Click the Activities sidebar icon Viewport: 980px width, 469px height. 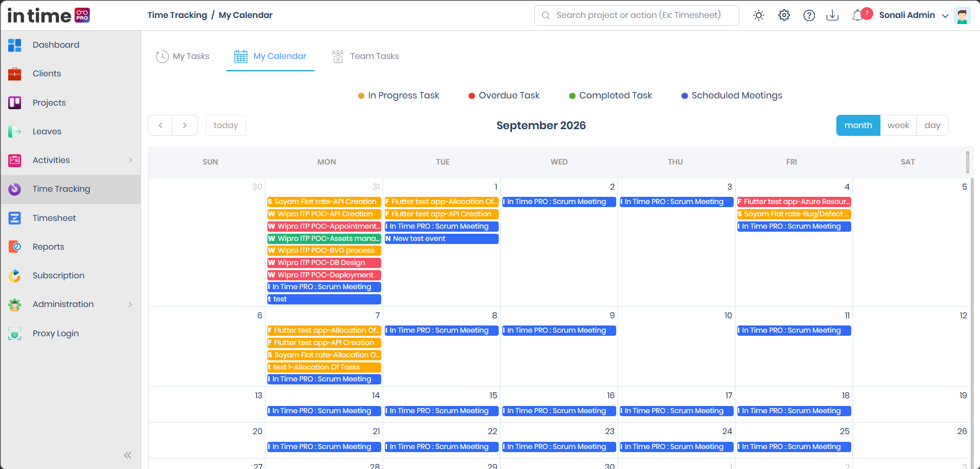[x=14, y=160]
